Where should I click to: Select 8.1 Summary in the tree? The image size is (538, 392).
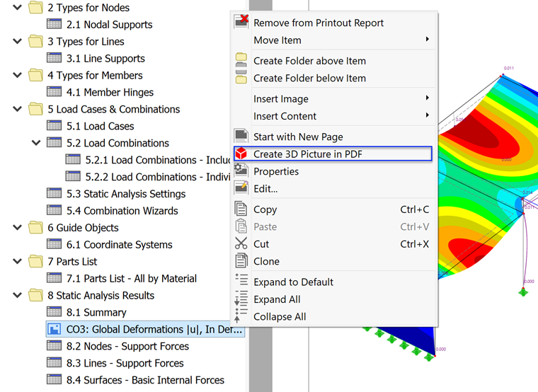pos(96,312)
